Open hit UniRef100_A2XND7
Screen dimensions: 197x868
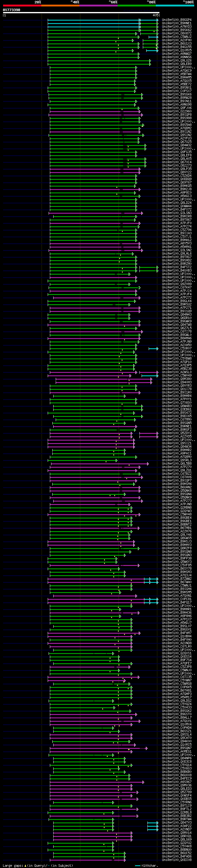pos(177,829)
